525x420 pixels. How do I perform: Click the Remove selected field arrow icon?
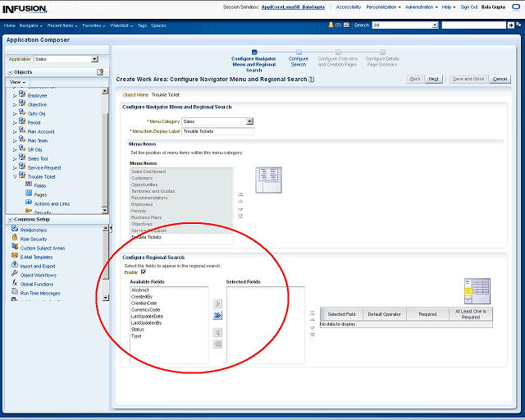[x=217, y=332]
